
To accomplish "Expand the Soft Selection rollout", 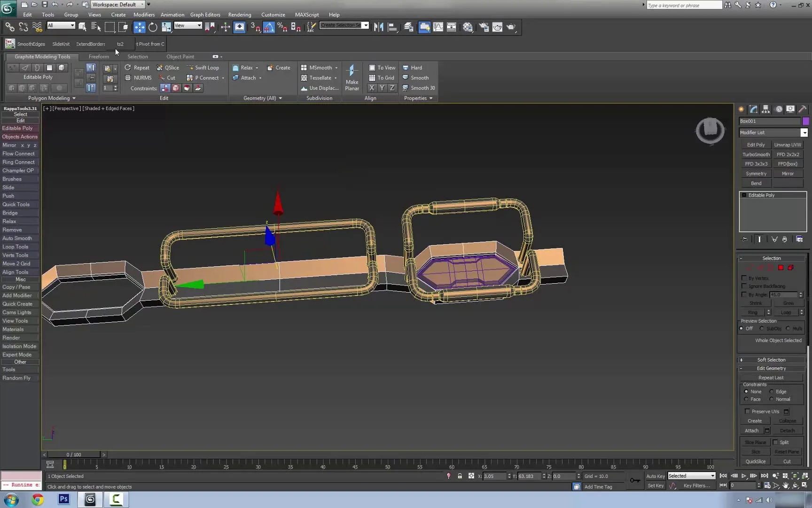I will pos(771,360).
